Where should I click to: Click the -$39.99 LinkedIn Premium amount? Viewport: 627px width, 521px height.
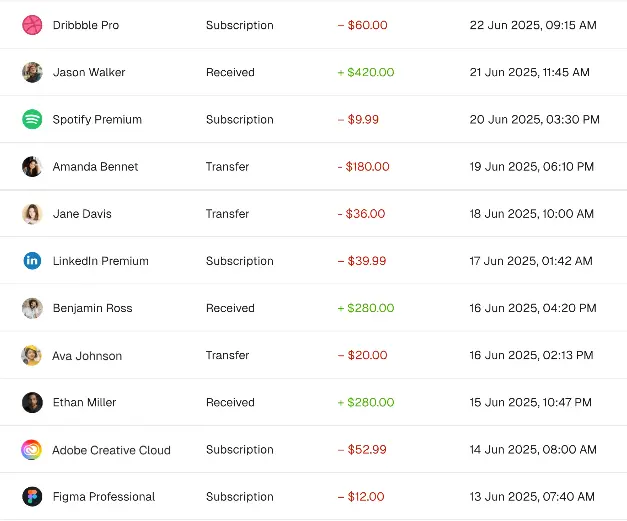[362, 261]
